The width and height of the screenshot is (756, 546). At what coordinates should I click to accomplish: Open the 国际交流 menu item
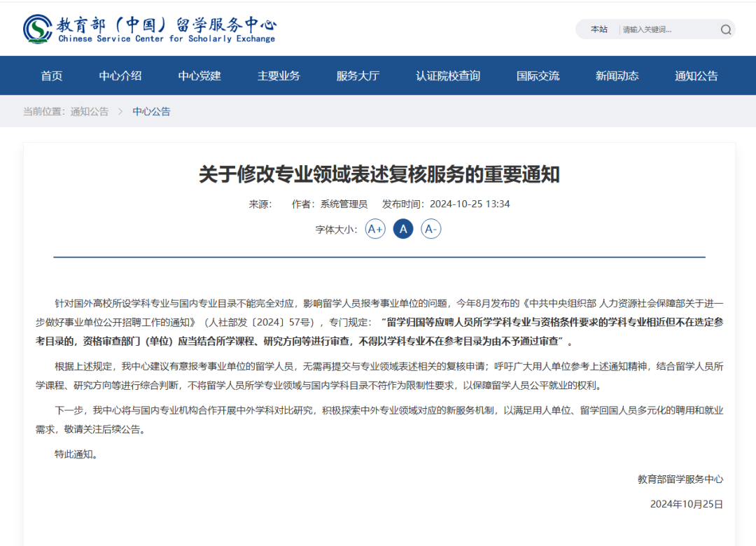pos(538,76)
